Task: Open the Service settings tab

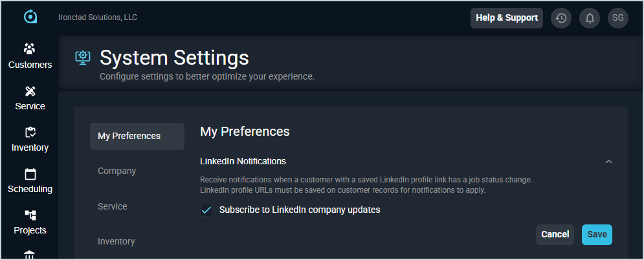Action: coord(113,206)
